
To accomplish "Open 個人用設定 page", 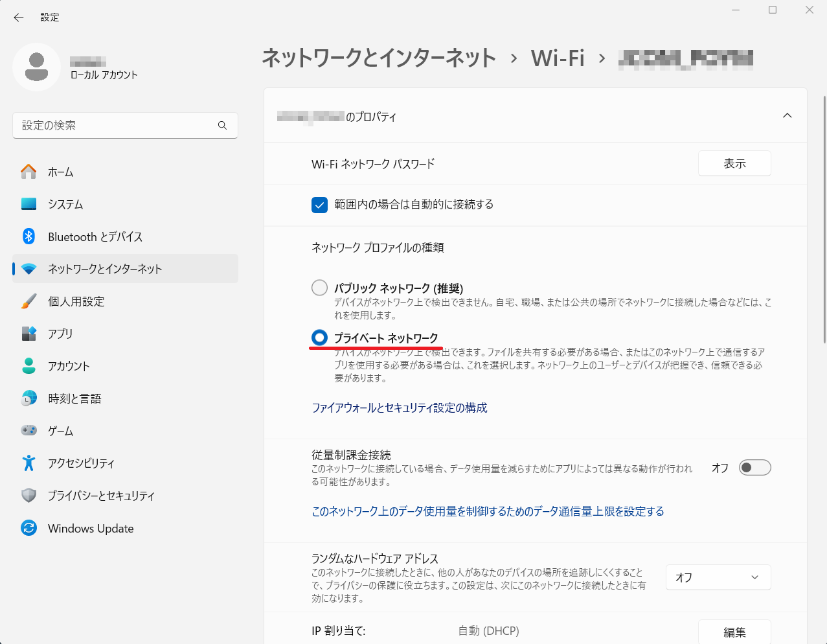I will point(126,301).
